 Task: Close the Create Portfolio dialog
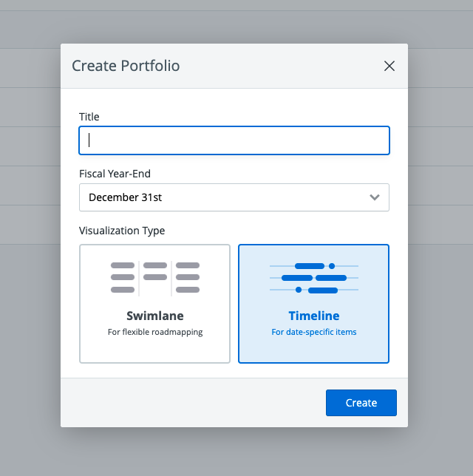389,66
